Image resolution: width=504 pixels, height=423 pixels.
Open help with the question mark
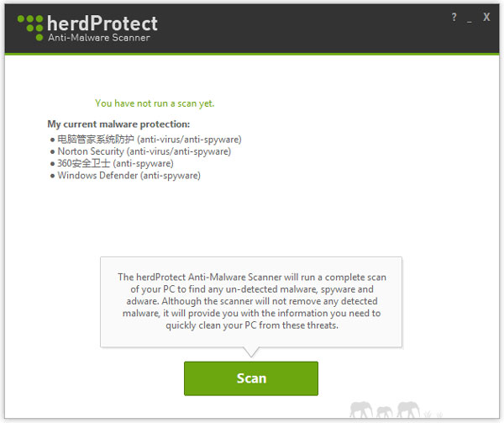(x=454, y=18)
